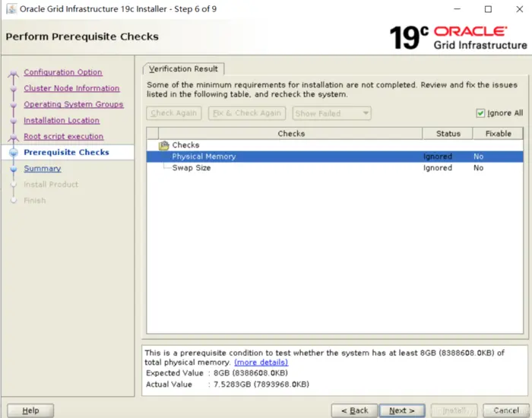Jump to the Summary step
Image resolution: width=532 pixels, height=418 pixels.
point(43,169)
